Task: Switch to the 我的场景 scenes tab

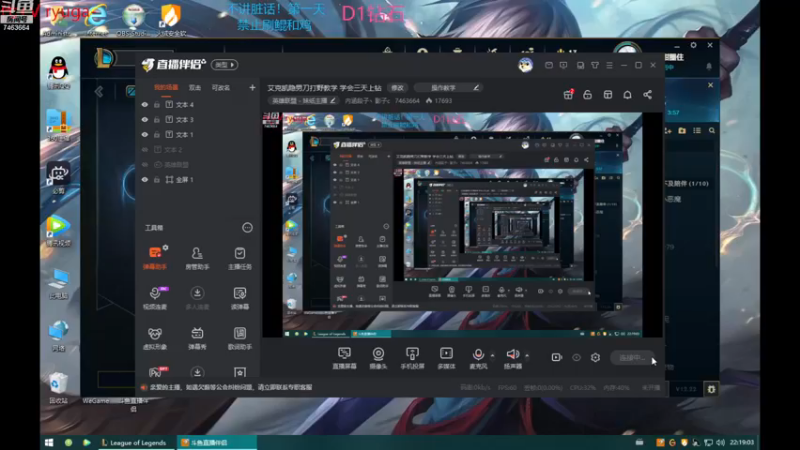Action: click(166, 88)
